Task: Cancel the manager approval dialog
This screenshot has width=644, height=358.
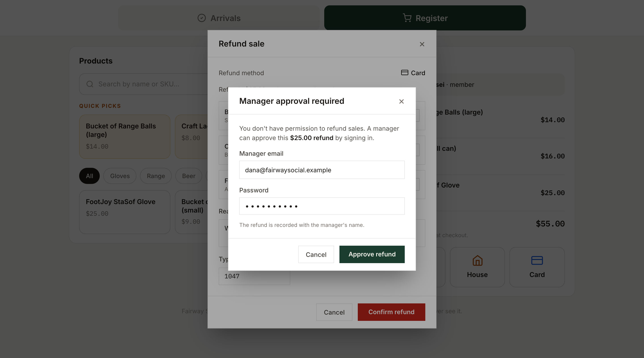Action: pos(316,254)
